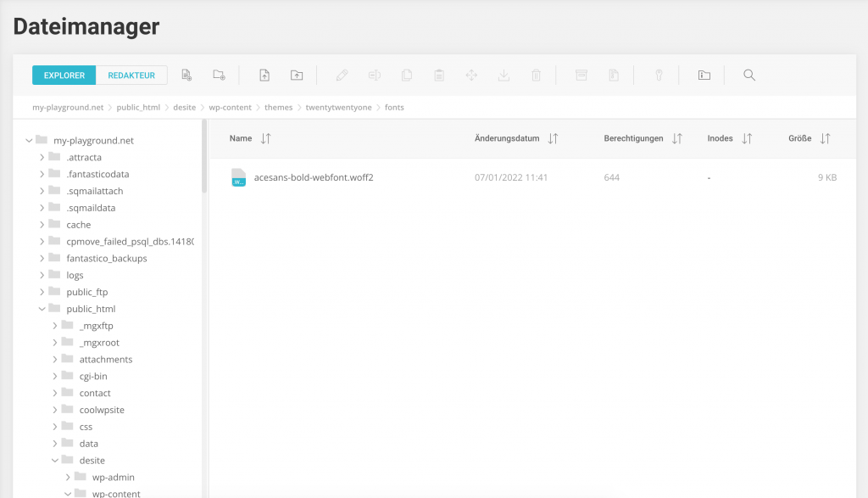Click the upload file icon
The image size is (868, 498).
tap(264, 75)
